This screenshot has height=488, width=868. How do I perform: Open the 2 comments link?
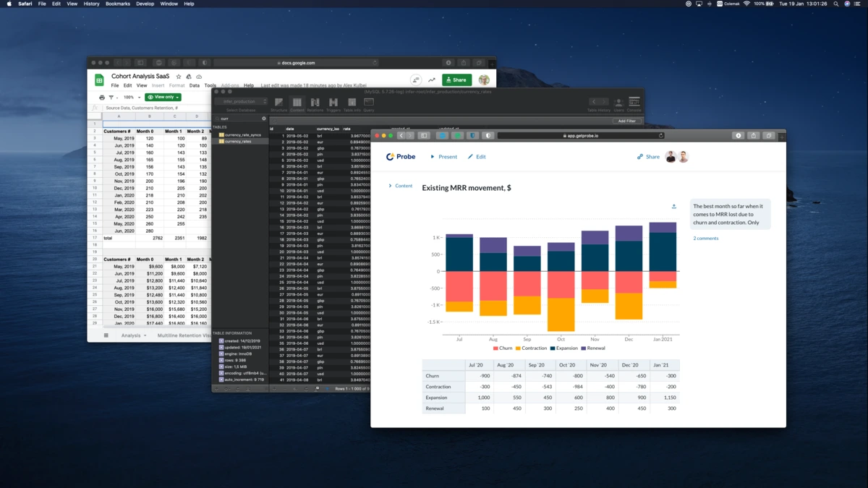click(706, 238)
